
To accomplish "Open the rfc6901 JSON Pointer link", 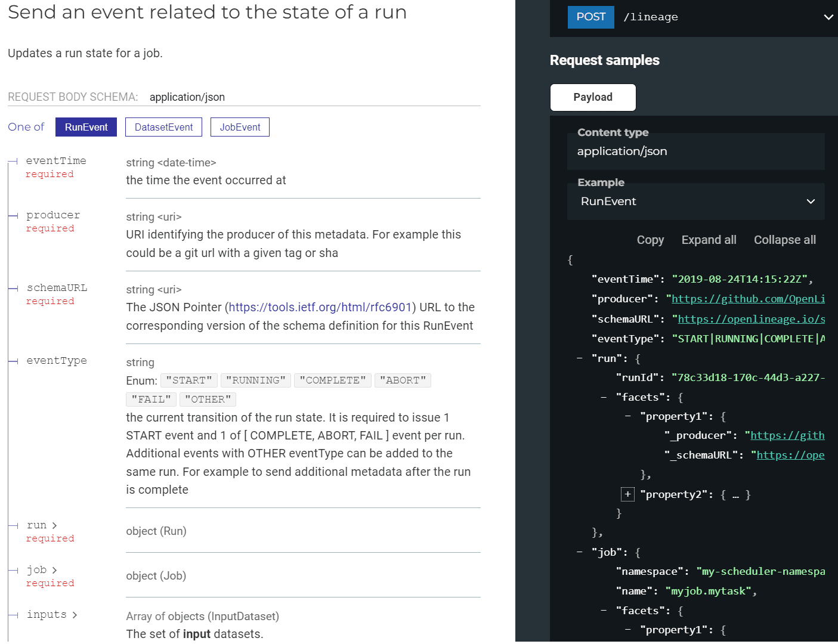I will 320,307.
